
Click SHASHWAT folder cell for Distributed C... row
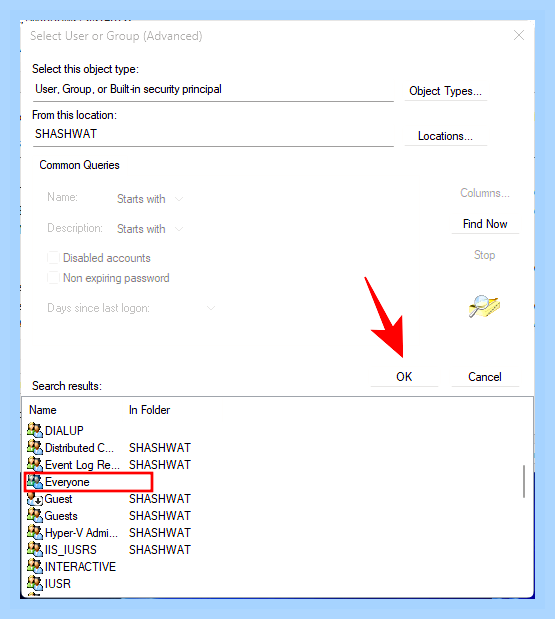160,448
